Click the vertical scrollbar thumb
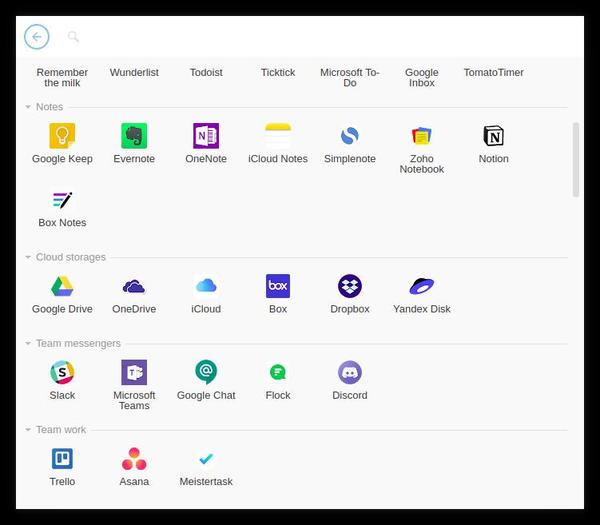The width and height of the screenshot is (600, 525). tap(576, 160)
